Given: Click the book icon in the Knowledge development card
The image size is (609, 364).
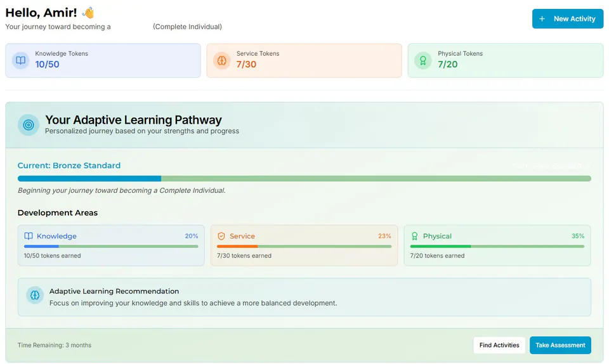Looking at the screenshot, I should tap(29, 236).
